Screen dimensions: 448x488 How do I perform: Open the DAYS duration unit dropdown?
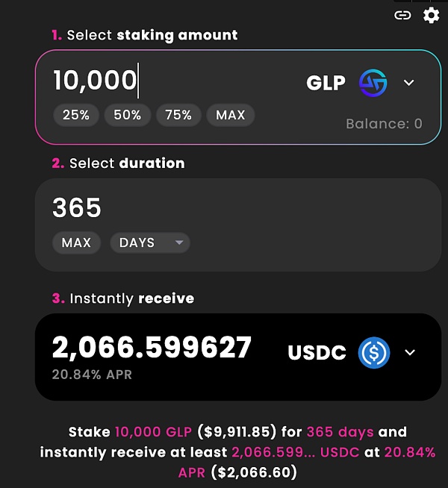click(149, 243)
